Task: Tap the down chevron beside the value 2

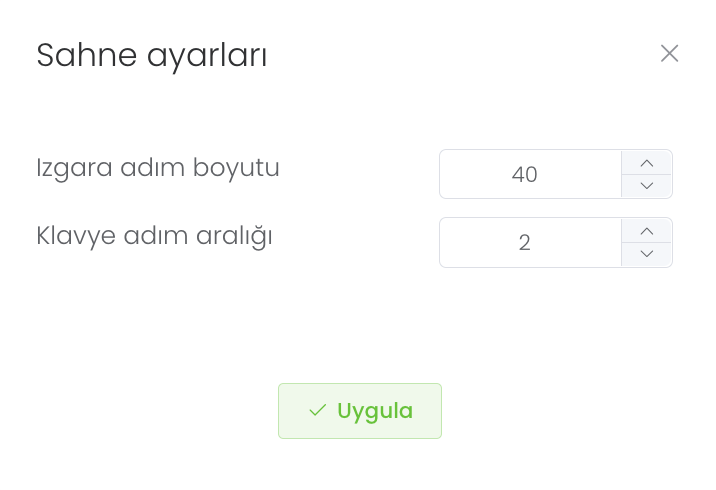Action: click(647, 254)
